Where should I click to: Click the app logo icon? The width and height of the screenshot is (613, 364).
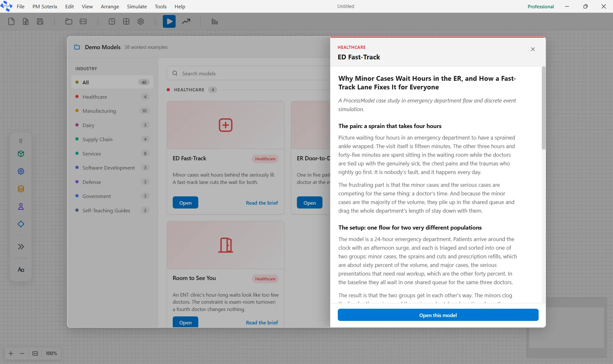click(6, 6)
